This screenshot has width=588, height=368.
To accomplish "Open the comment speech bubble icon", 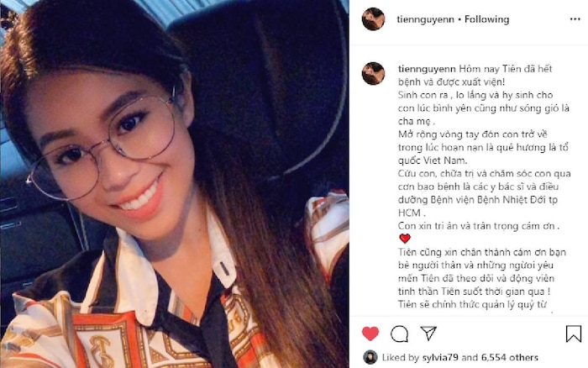I will coord(399,334).
